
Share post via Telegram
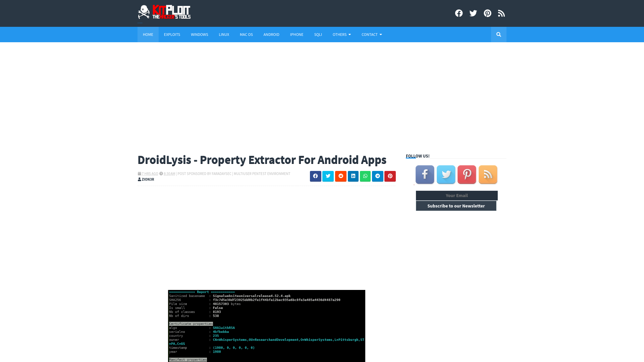[378, 176]
